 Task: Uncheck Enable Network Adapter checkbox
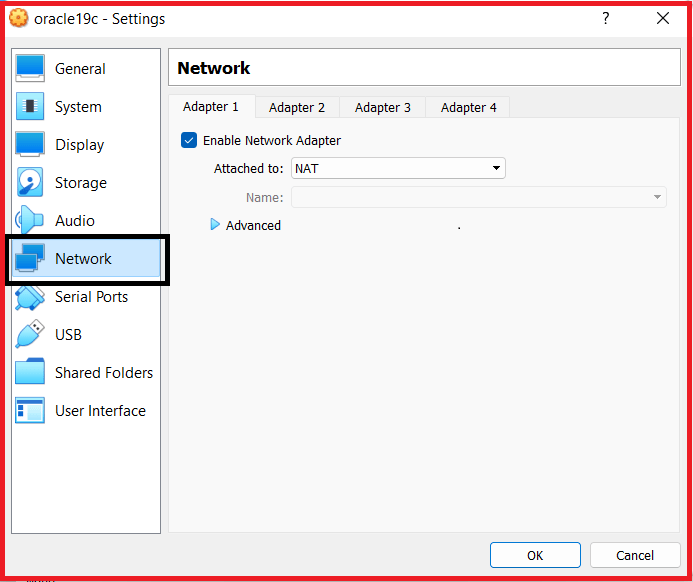189,141
